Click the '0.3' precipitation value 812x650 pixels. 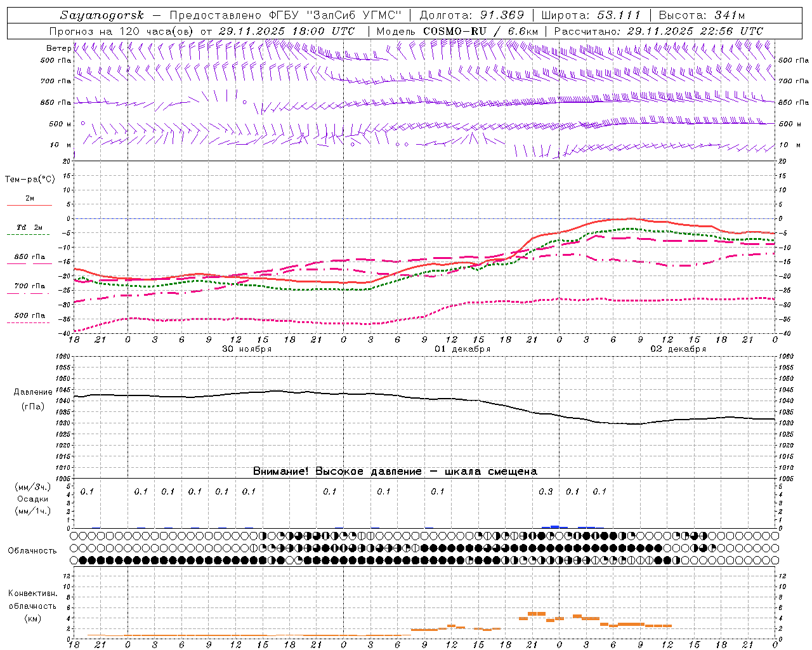(x=546, y=491)
